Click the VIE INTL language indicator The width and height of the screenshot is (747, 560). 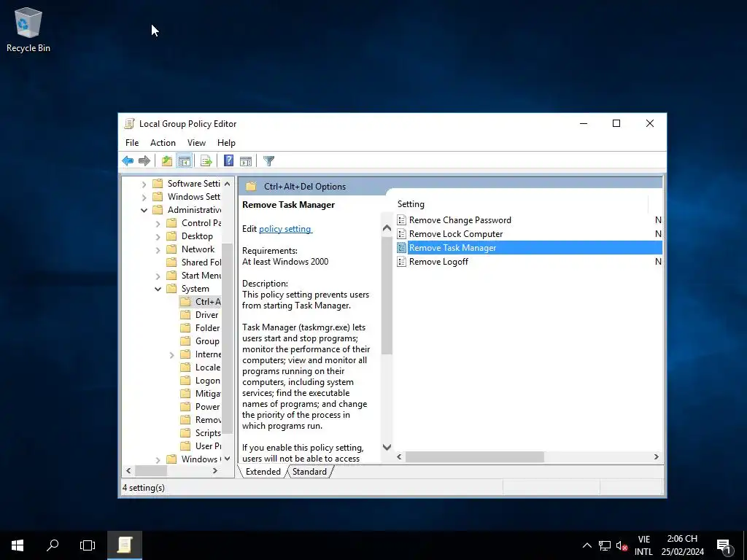(643, 545)
